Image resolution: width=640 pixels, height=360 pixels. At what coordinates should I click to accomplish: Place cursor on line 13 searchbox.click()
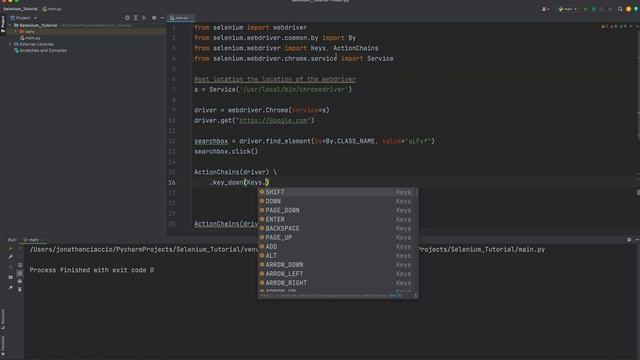pyautogui.click(x=226, y=151)
